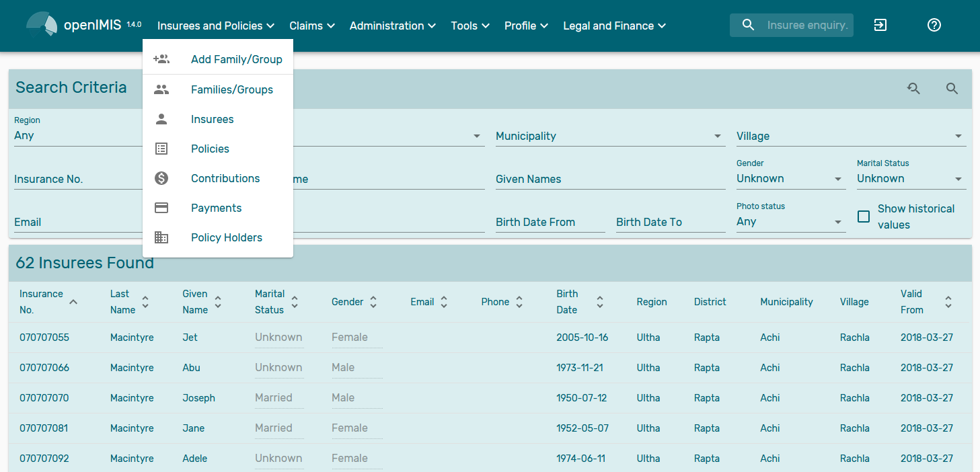Open the Gender dropdown set to Unknown
This screenshot has height=472, width=980.
pos(838,179)
